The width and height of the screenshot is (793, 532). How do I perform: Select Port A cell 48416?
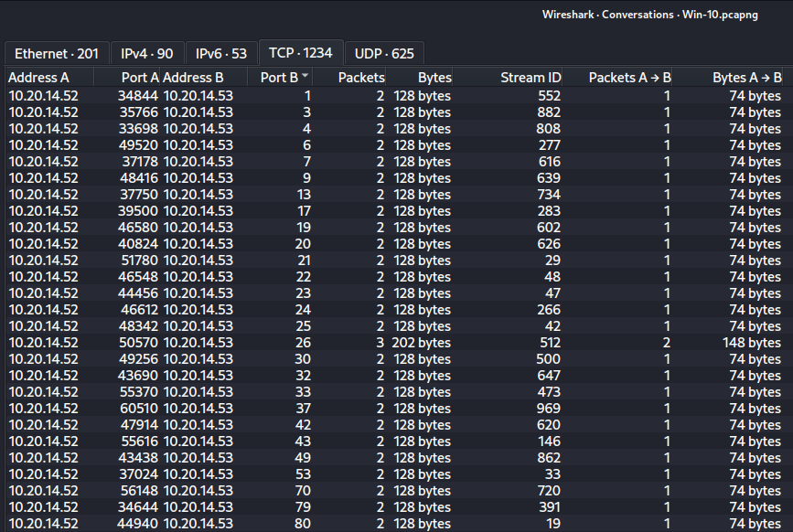(x=139, y=178)
